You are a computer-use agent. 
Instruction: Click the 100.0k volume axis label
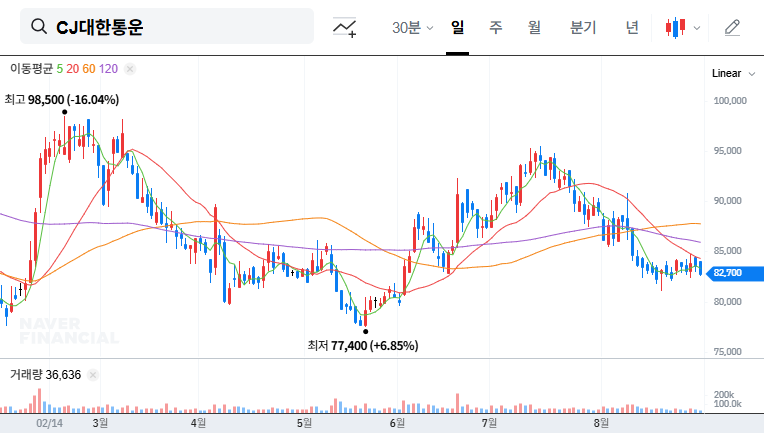point(727,404)
